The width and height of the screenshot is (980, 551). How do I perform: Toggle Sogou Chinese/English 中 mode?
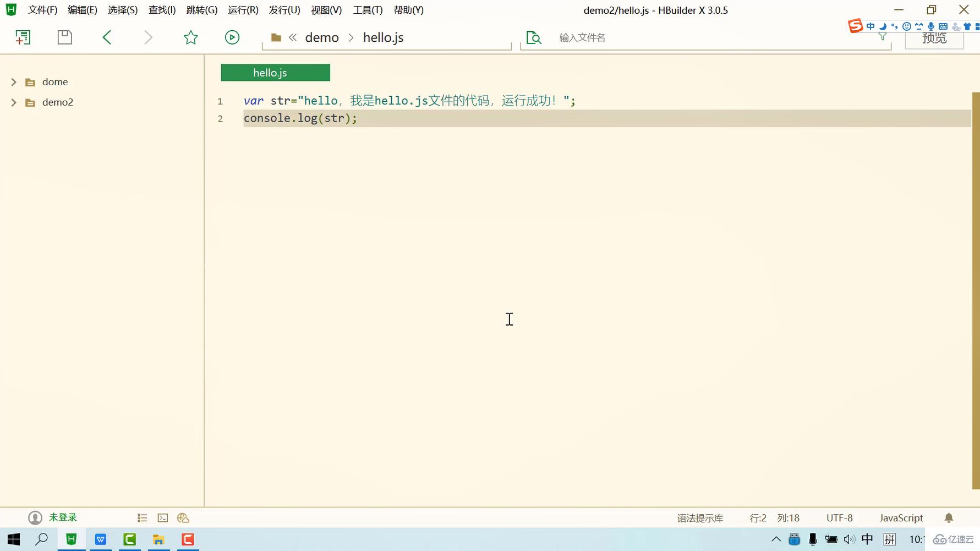870,26
